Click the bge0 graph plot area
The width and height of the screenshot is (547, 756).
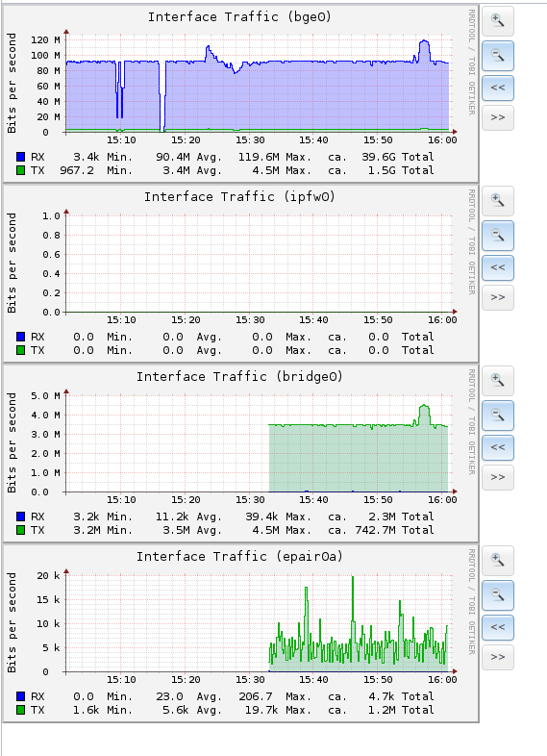click(x=259, y=83)
